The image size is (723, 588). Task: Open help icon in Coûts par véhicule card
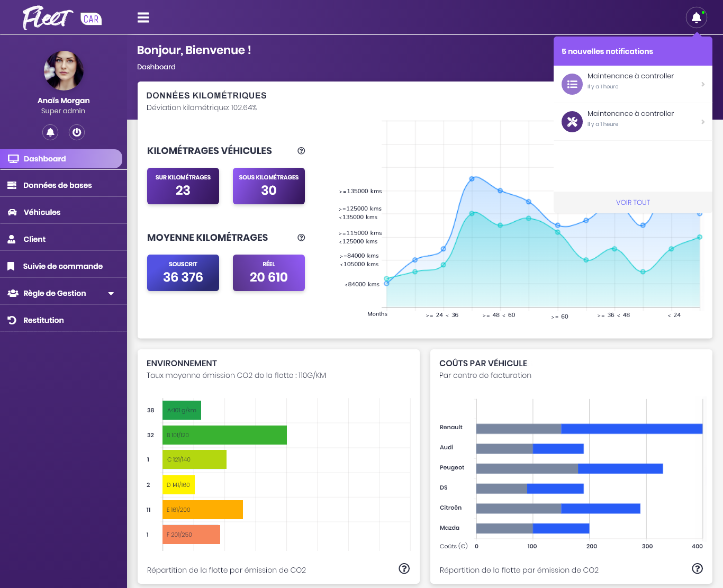698,568
